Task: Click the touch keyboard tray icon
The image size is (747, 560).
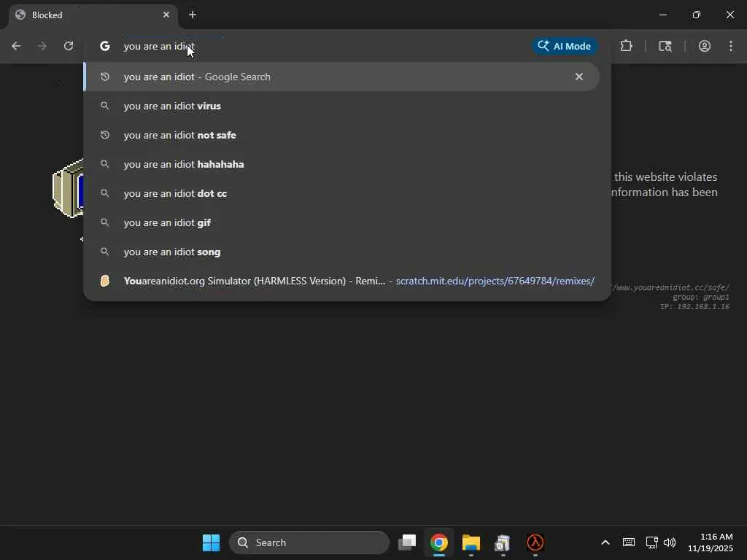Action: point(629,542)
